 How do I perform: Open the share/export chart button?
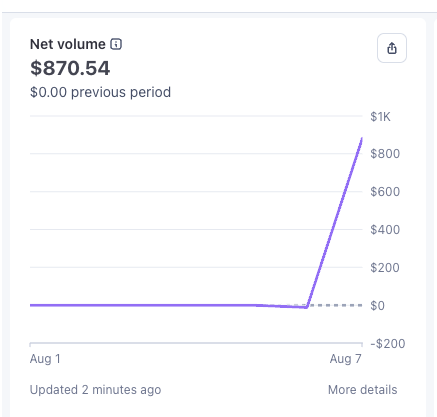392,48
